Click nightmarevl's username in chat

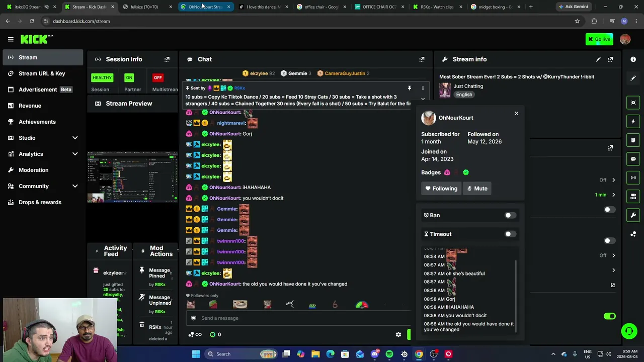coord(231,123)
